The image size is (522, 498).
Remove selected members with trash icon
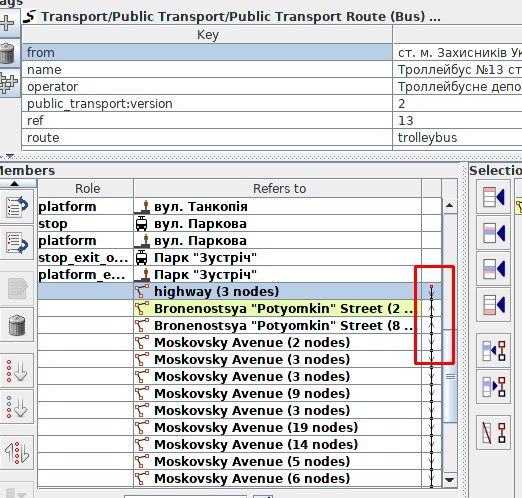coord(16,325)
